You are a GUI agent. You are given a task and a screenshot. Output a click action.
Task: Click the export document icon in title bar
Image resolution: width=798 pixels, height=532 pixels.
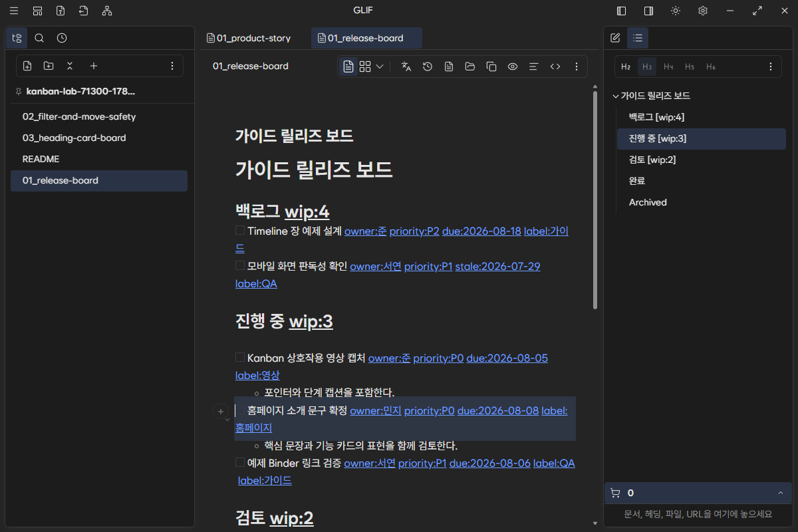(x=61, y=11)
